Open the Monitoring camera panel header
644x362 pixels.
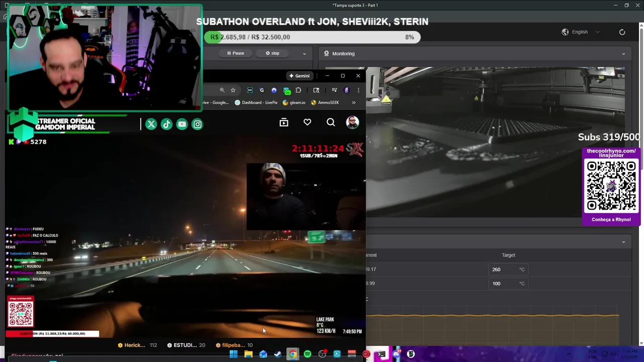point(475,54)
